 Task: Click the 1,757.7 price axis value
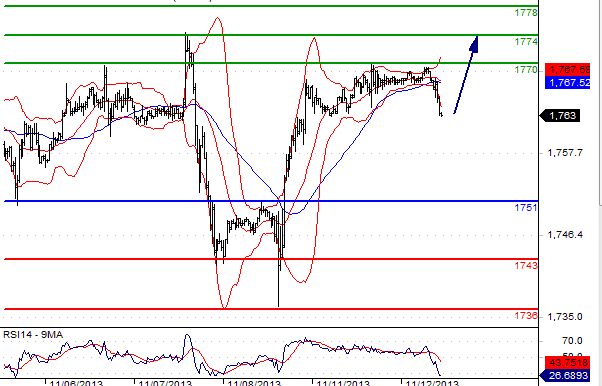[565, 153]
